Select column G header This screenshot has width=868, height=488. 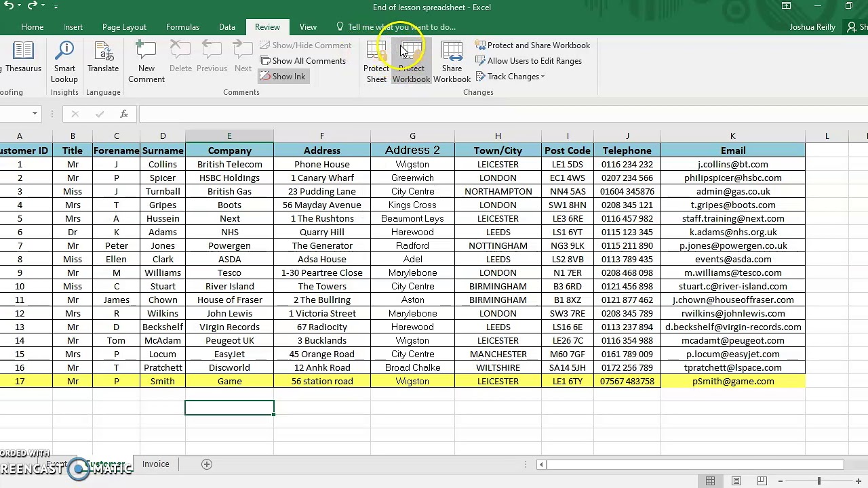click(412, 136)
